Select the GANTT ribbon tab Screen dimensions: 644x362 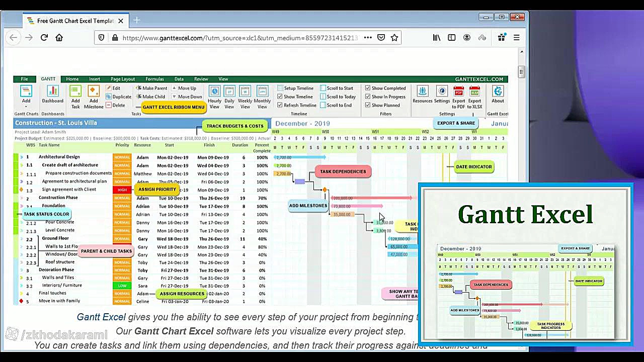point(48,79)
